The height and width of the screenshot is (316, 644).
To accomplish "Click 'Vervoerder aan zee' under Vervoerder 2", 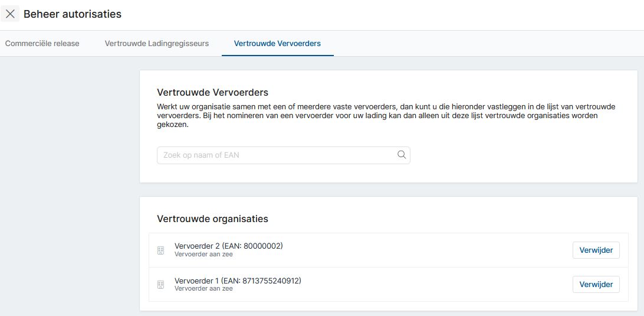I will 203,255.
